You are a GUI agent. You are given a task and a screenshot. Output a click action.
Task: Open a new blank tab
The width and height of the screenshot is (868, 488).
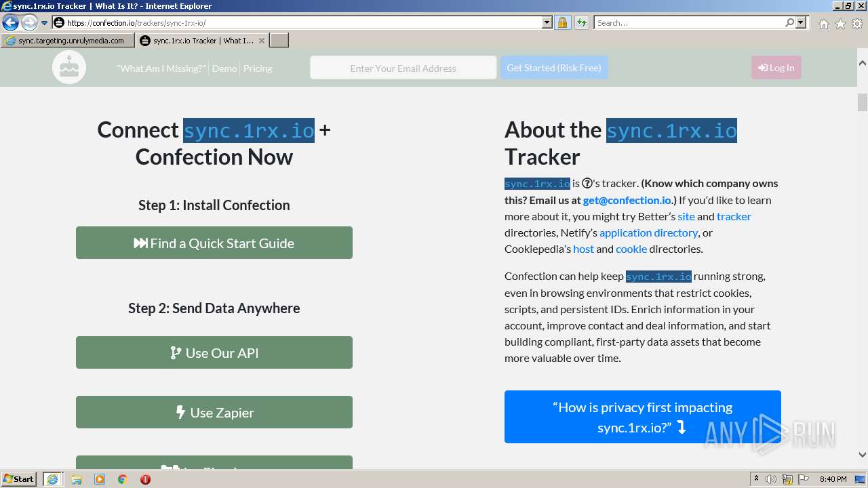pos(279,41)
